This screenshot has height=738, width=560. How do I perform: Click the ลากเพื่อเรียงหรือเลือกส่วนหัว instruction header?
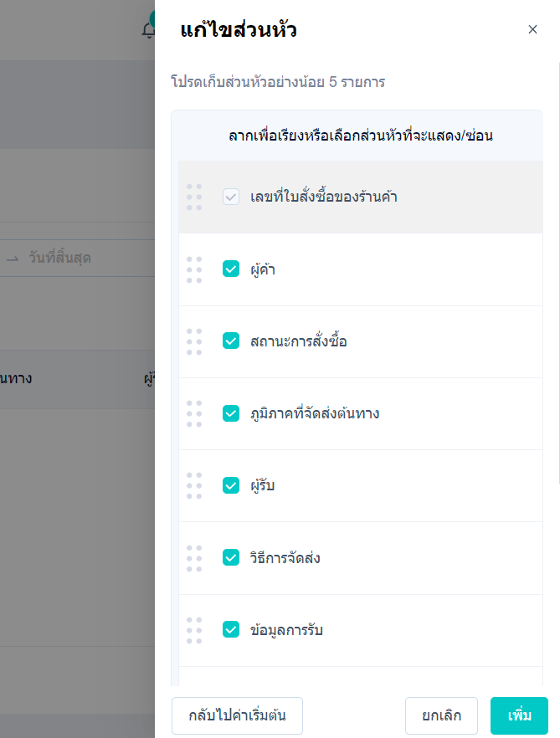coord(361,136)
